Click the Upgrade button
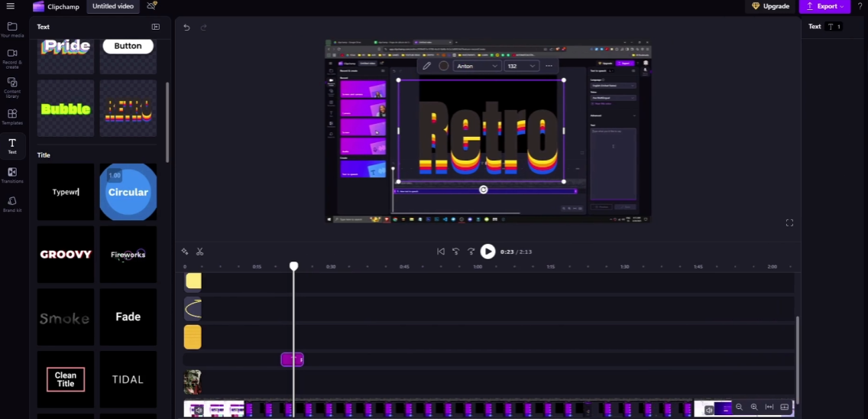 (x=770, y=6)
